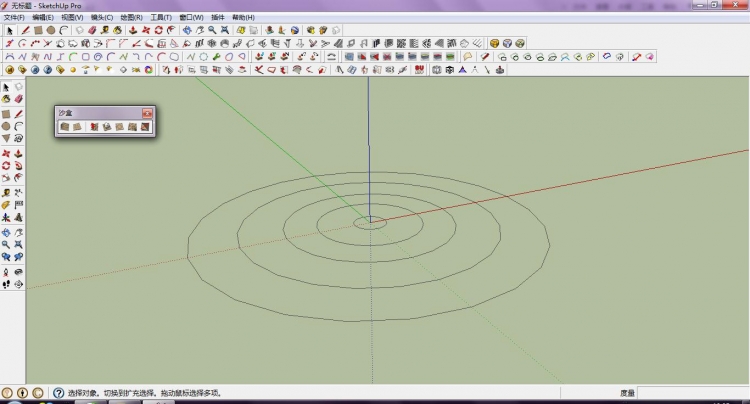
Task: Open the 编辑(E) menu
Action: click(x=43, y=17)
